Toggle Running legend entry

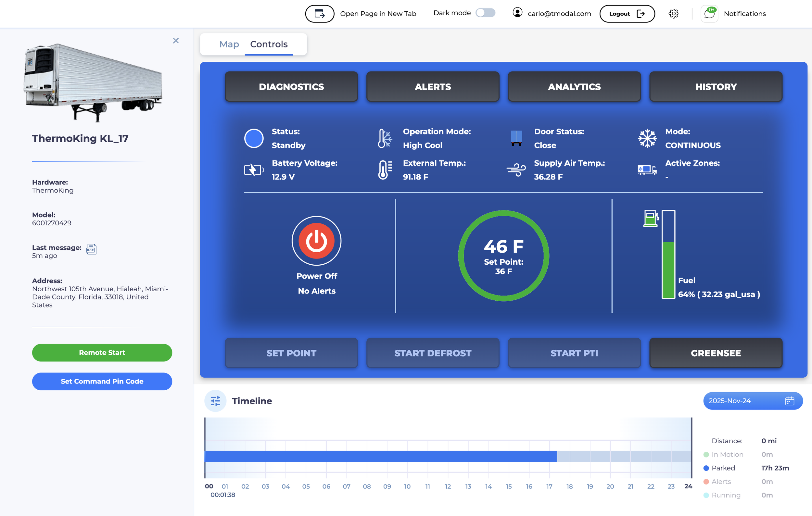point(725,495)
